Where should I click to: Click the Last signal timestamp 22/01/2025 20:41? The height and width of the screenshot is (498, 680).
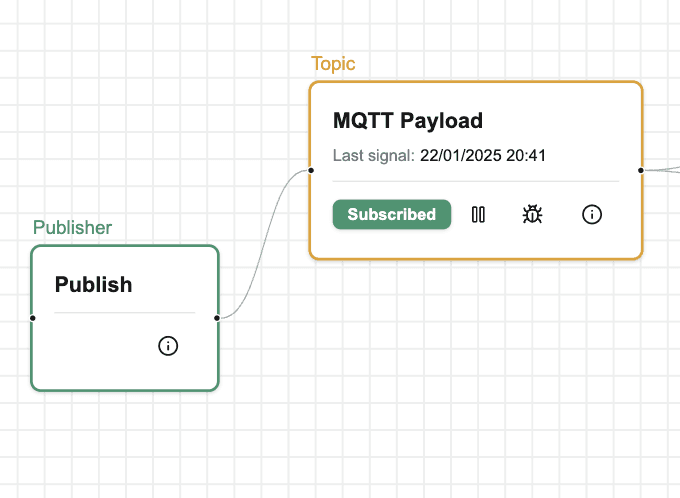(x=483, y=155)
